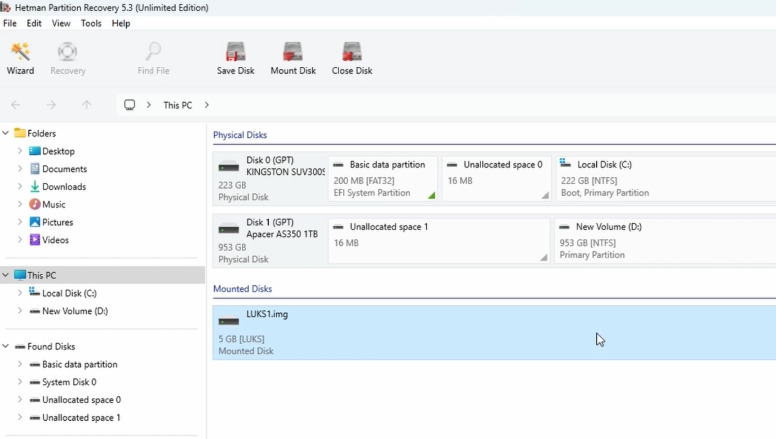Select Unallocated space 1 in tree
Screen dimensions: 776x439
tap(81, 418)
